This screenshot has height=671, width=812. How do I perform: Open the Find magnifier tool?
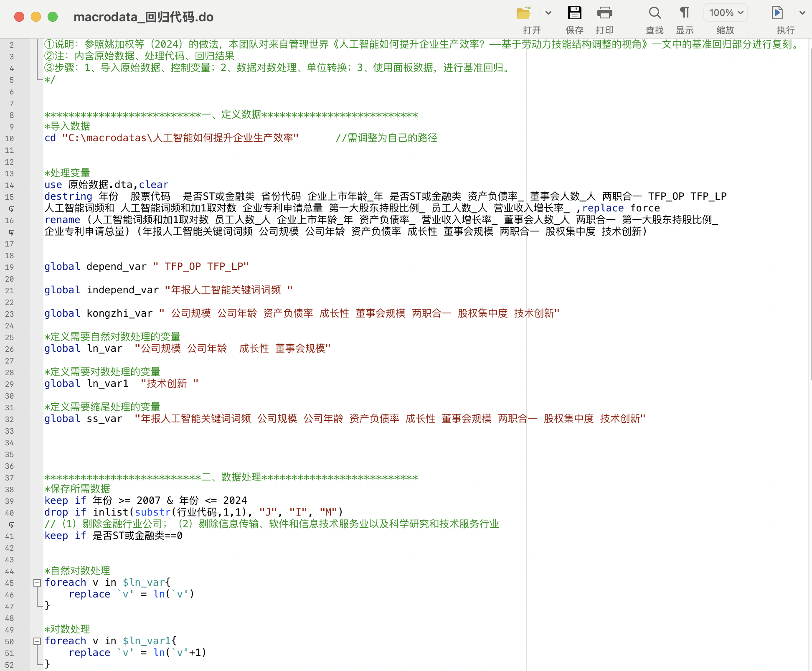pos(655,13)
